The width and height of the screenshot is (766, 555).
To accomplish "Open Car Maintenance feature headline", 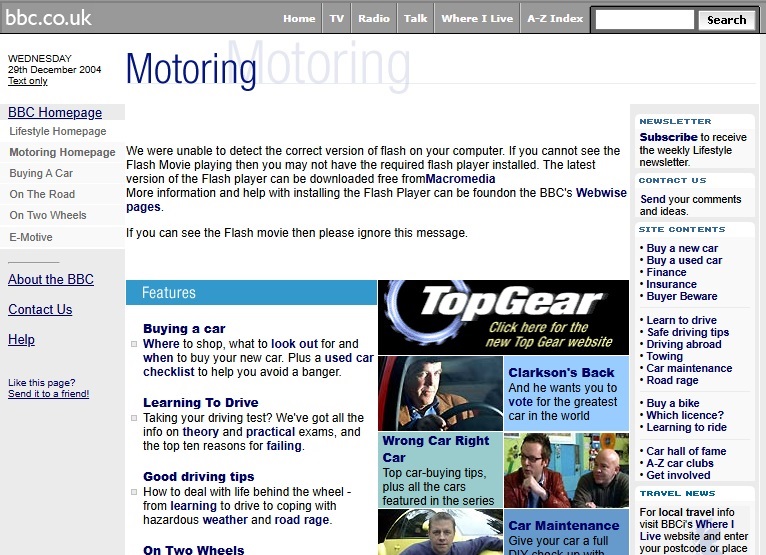I will pyautogui.click(x=564, y=526).
